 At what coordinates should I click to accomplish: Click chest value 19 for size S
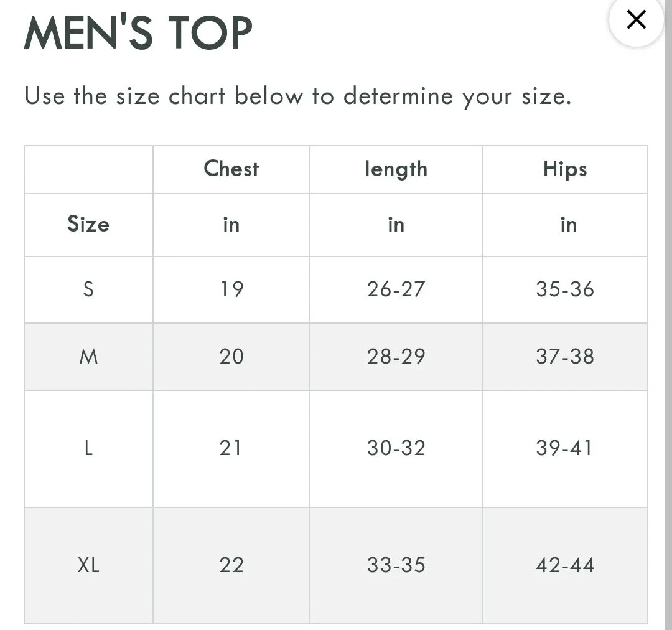click(x=231, y=289)
